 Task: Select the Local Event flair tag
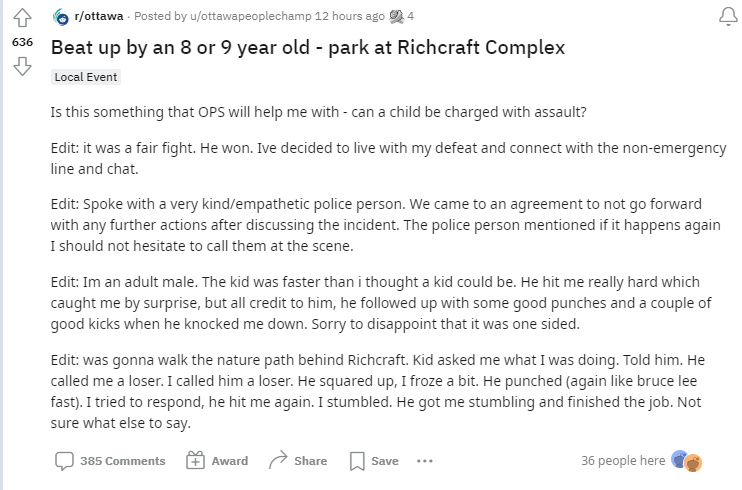[x=87, y=77]
